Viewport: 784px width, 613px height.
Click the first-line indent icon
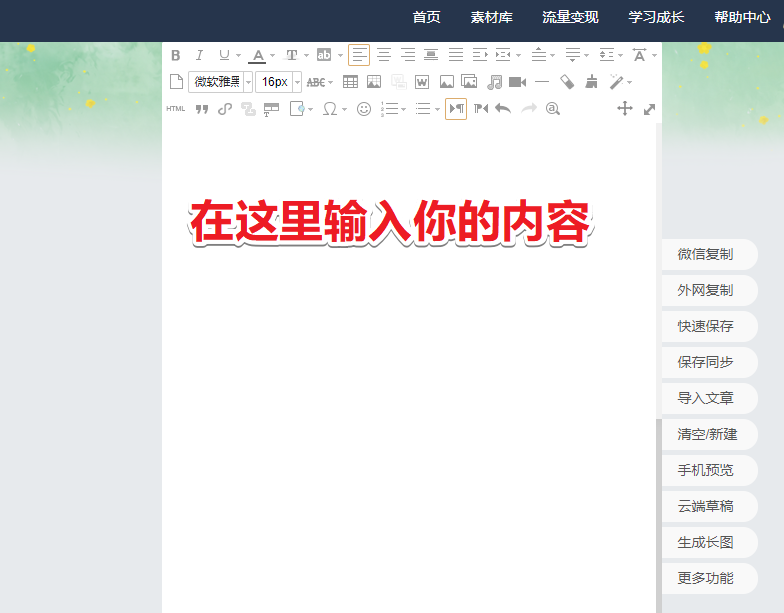click(x=480, y=55)
